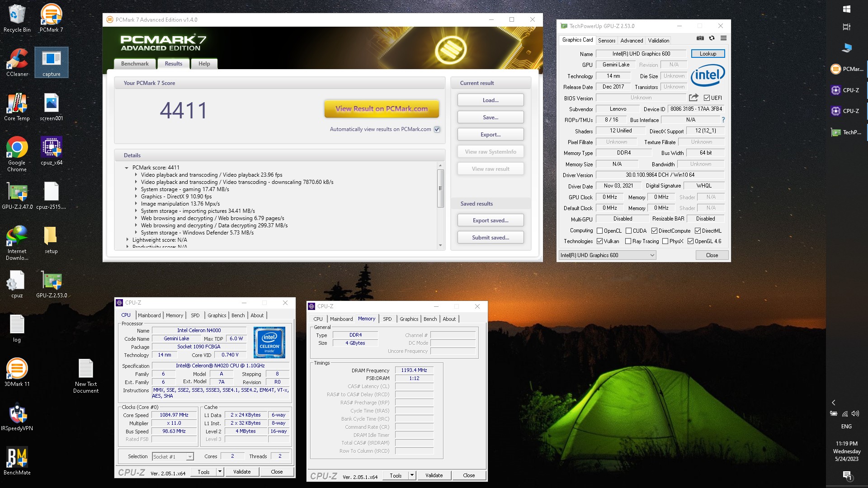
Task: Toggle automatically view results on PCMark.com
Action: 437,129
